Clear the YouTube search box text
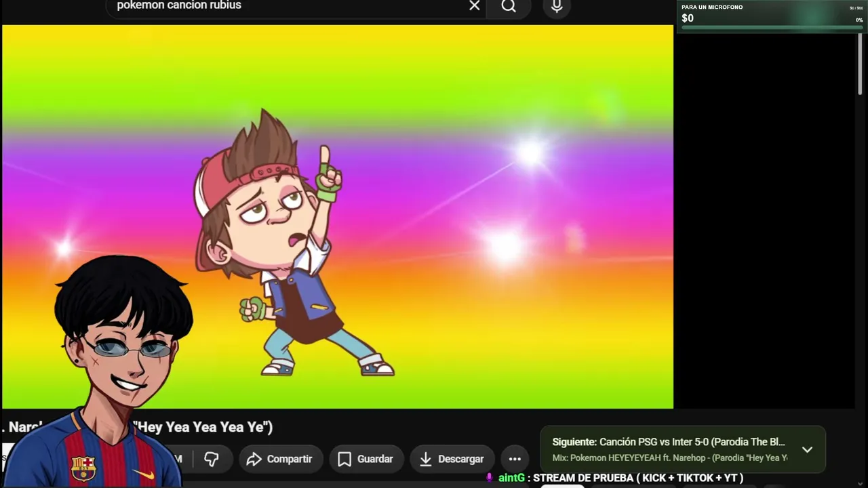This screenshot has height=488, width=868. pos(474,6)
